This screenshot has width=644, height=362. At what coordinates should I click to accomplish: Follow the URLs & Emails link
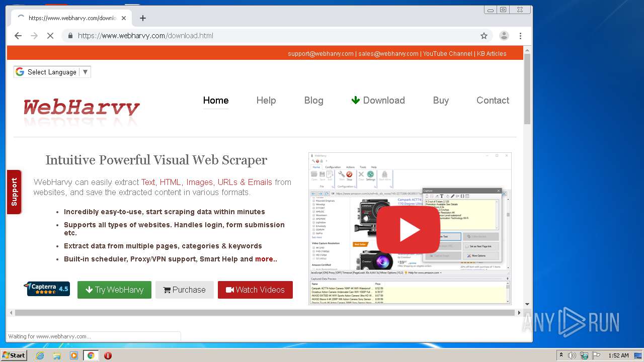(245, 182)
